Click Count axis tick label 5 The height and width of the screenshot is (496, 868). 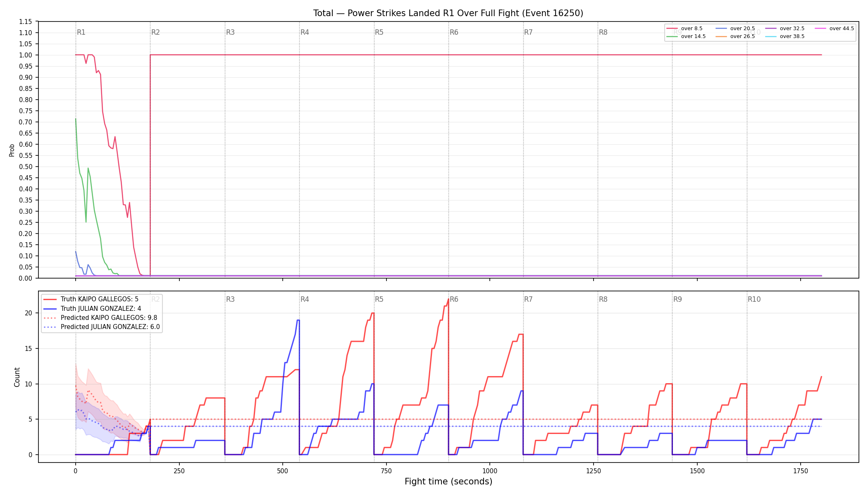[30, 419]
